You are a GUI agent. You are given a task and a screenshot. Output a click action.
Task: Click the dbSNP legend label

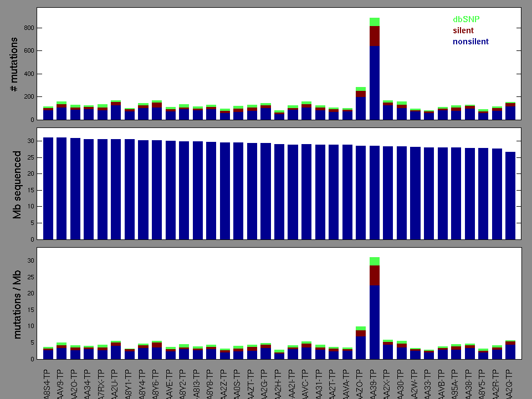(466, 19)
